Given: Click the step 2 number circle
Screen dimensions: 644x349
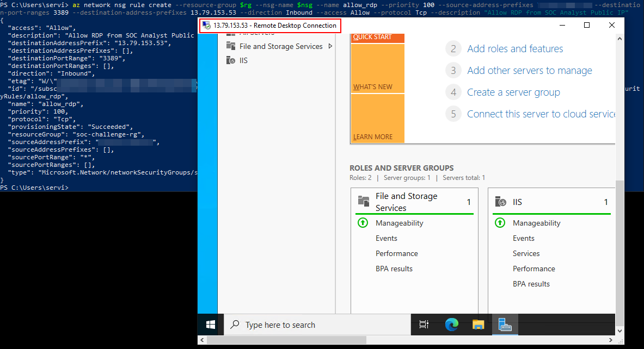Looking at the screenshot, I should [x=453, y=49].
